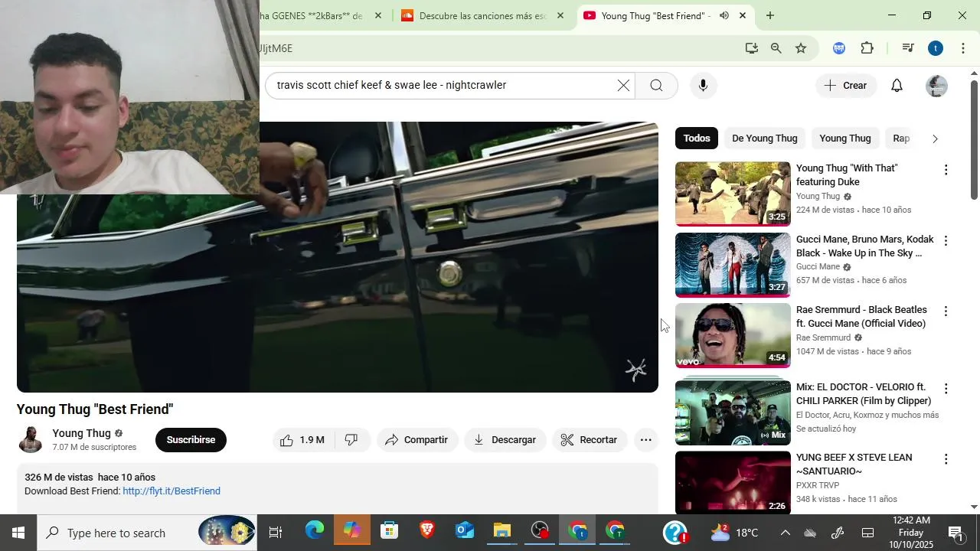Click the page vertical scrollbar
Screen dimensions: 980x551
[x=974, y=139]
